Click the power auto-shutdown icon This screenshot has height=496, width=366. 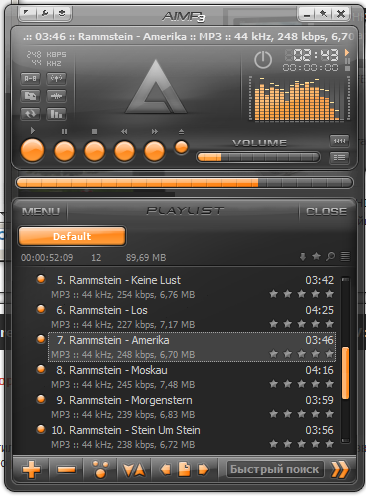263,60
